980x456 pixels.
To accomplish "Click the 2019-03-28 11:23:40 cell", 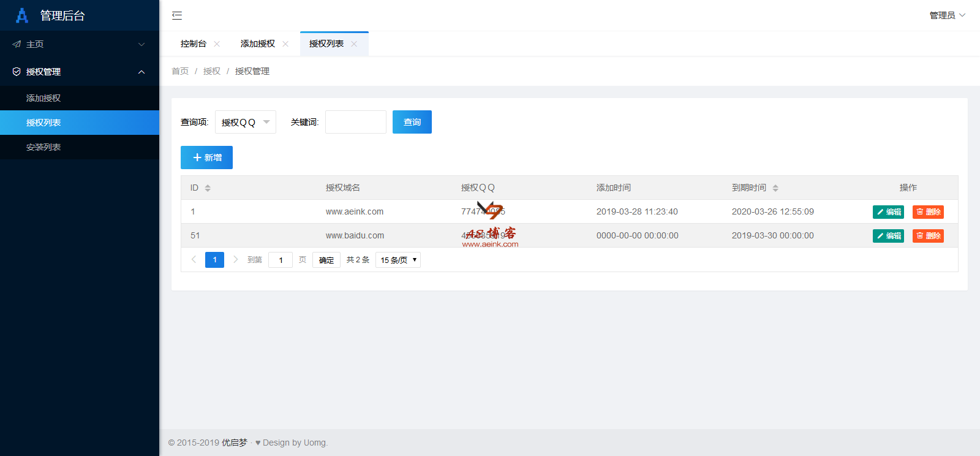I will pyautogui.click(x=637, y=211).
